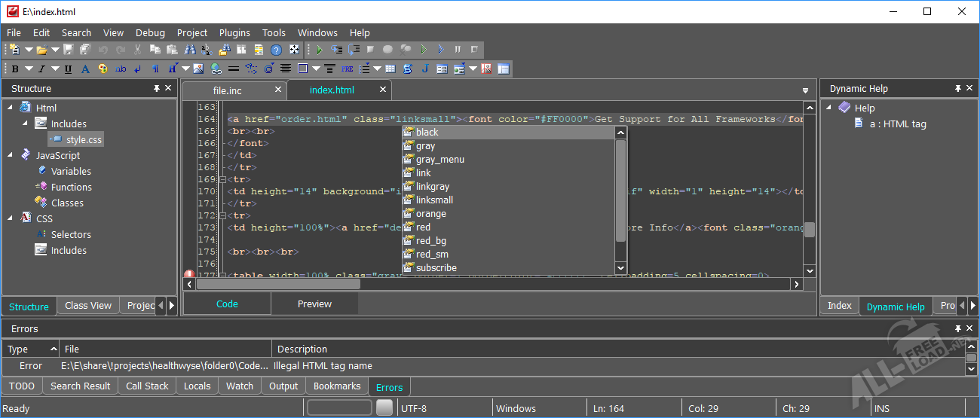Click the Find binoculars icon
This screenshot has width=980, height=418.
190,50
